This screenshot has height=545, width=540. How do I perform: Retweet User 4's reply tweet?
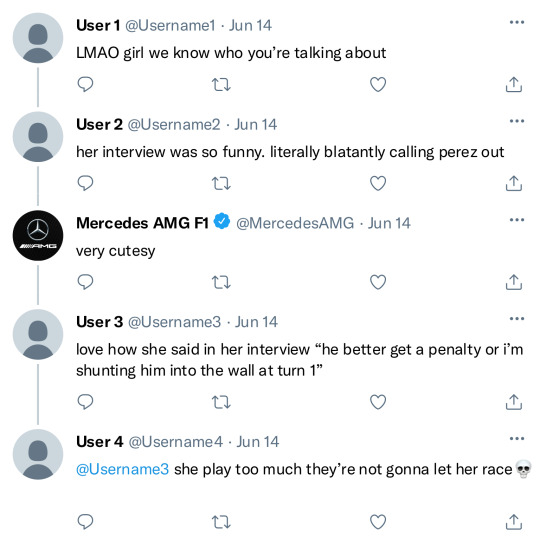click(221, 522)
